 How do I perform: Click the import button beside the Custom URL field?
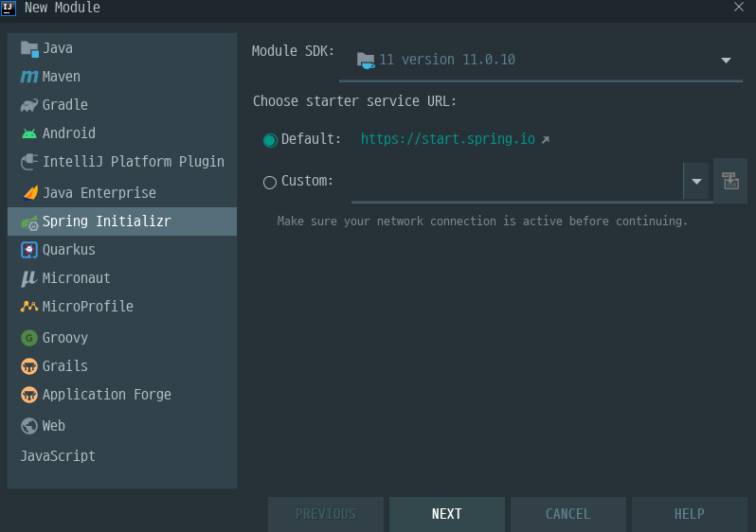coord(730,181)
